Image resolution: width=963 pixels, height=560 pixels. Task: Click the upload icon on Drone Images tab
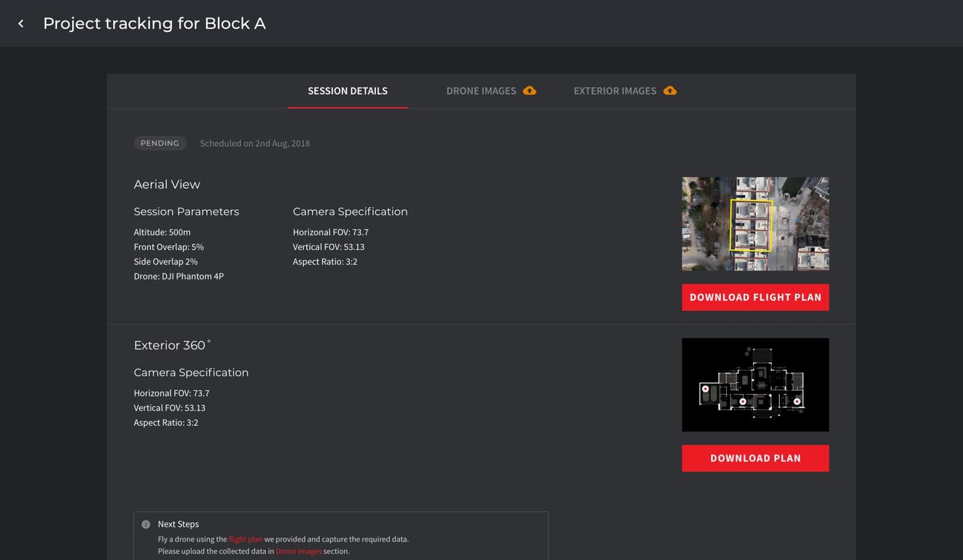(x=530, y=91)
